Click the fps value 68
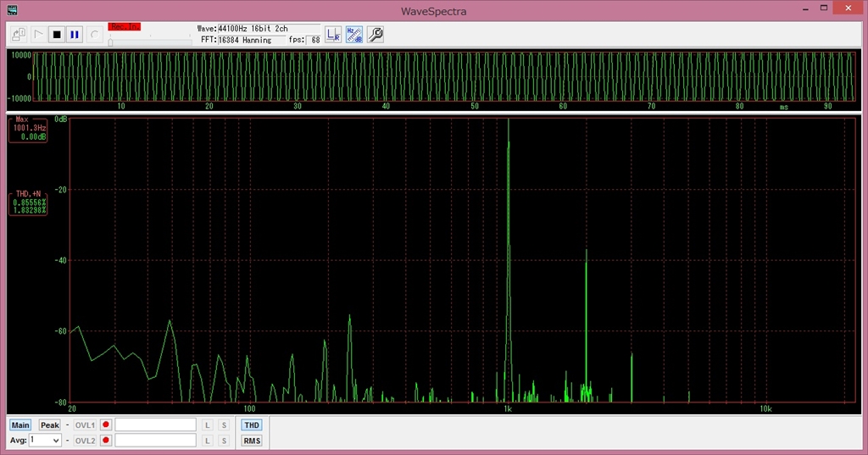 pos(313,40)
